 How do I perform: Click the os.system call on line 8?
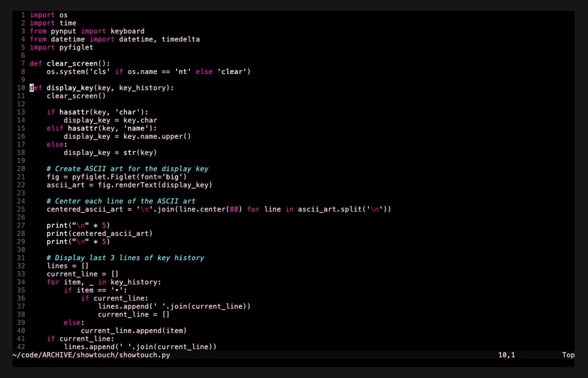148,72
